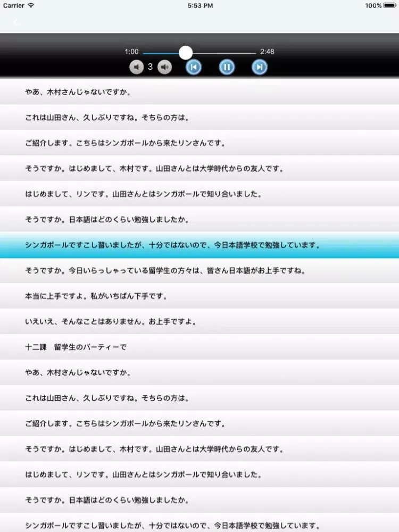This screenshot has width=399, height=532.
Task: Select the highlighted line シンガポールですこし習いましたが
Action: pos(199,245)
